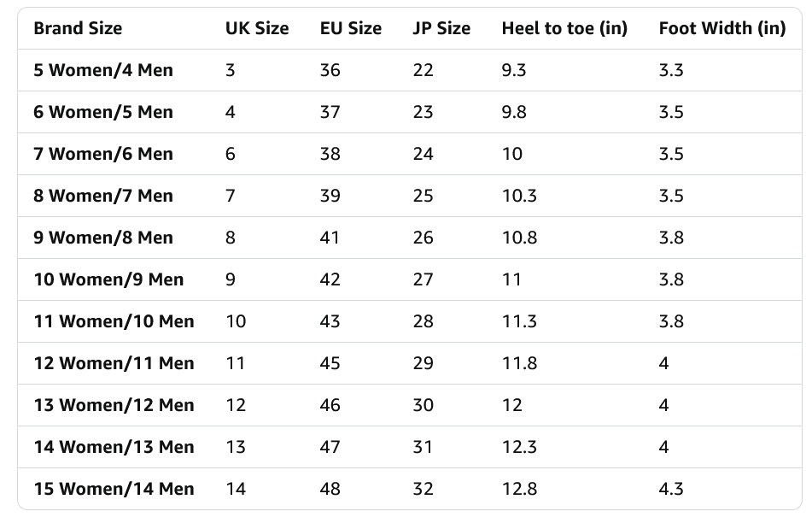Select the 6 Women/5 Men row label
This screenshot has width=812, height=523.
coord(103,112)
